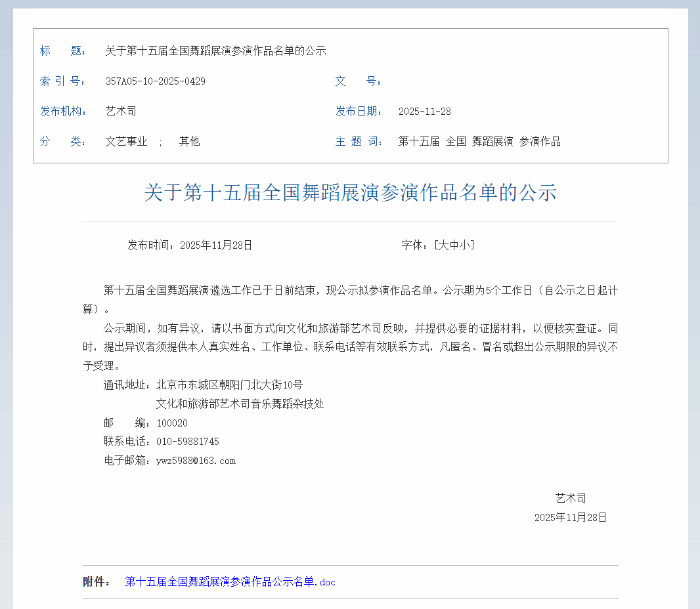Click the 第十五届 subject keyword
The width and height of the screenshot is (700, 609).
coord(418,142)
